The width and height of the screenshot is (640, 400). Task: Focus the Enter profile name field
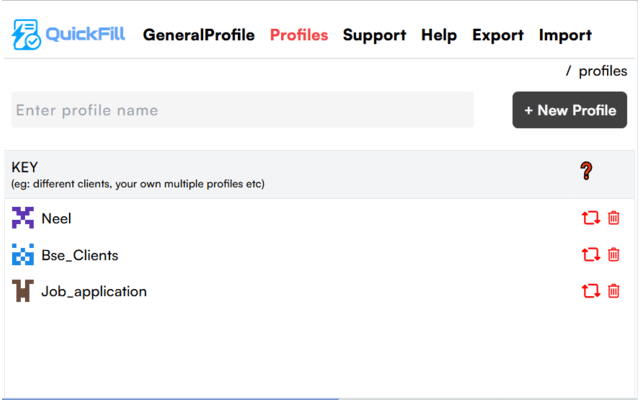click(242, 110)
